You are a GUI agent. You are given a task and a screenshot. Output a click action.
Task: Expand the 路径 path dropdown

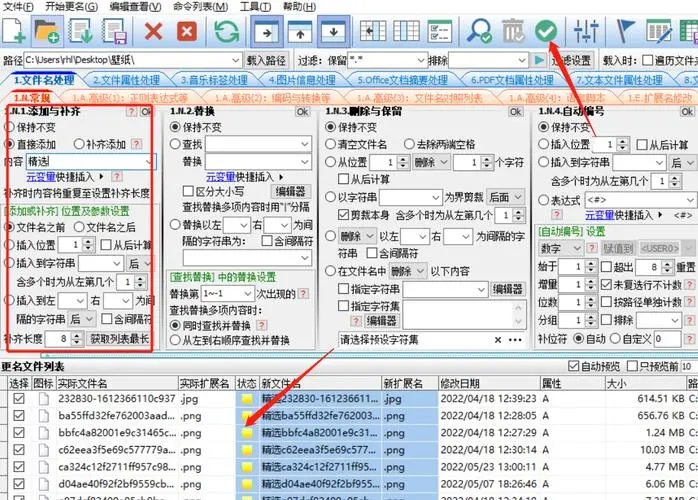(x=236, y=60)
